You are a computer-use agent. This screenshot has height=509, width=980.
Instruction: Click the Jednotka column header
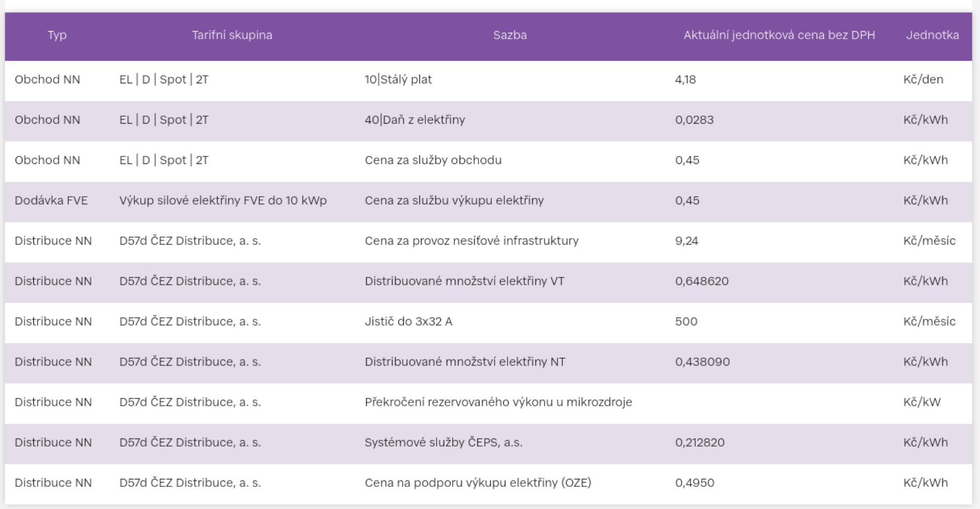[x=932, y=35]
